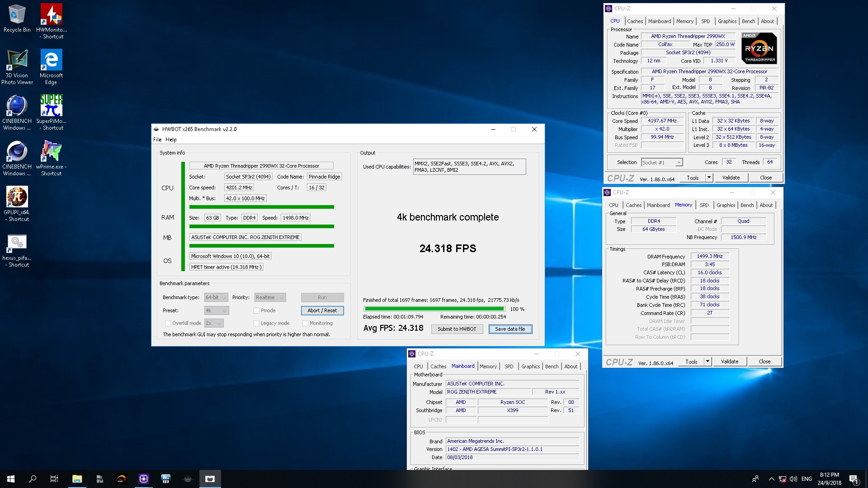Toggle the Monitoring checkbox

point(306,323)
